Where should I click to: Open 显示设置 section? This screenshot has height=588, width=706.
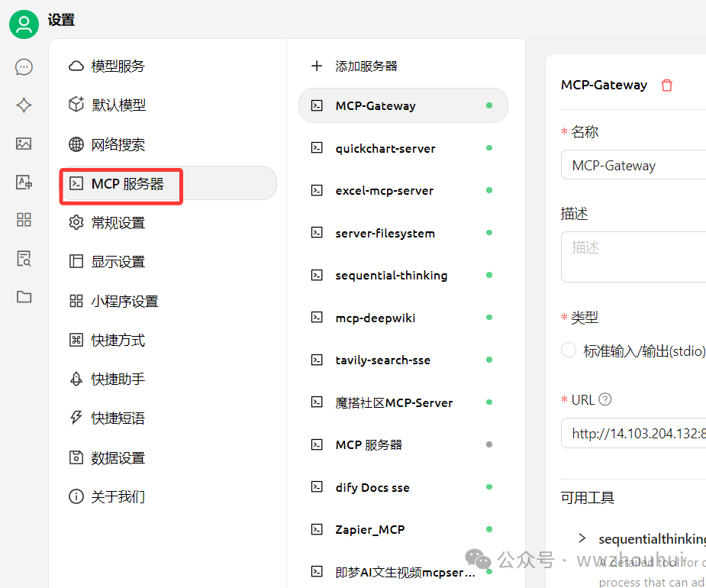(169, 262)
